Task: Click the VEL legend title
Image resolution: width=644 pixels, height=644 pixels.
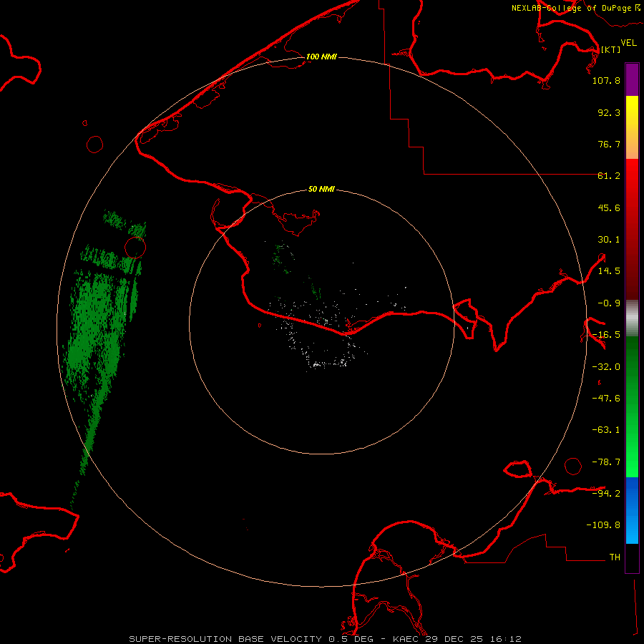Action: point(628,43)
